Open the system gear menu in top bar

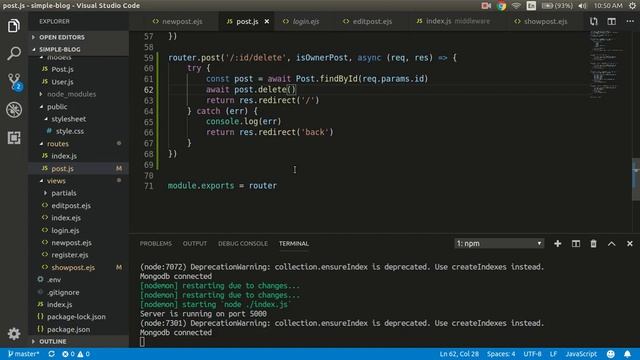pyautogui.click(x=633, y=6)
